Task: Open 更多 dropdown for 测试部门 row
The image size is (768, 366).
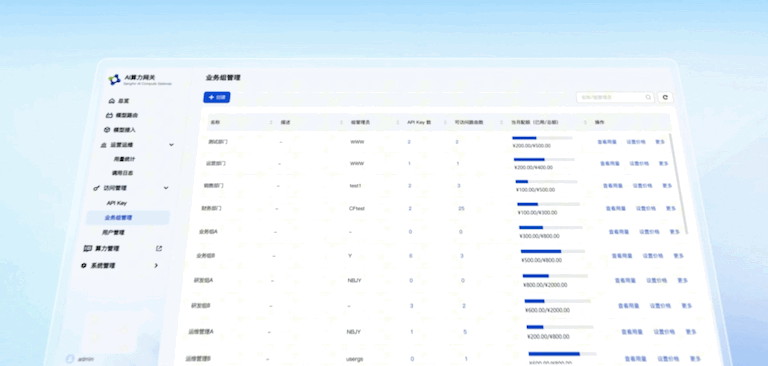Action: pyautogui.click(x=660, y=142)
